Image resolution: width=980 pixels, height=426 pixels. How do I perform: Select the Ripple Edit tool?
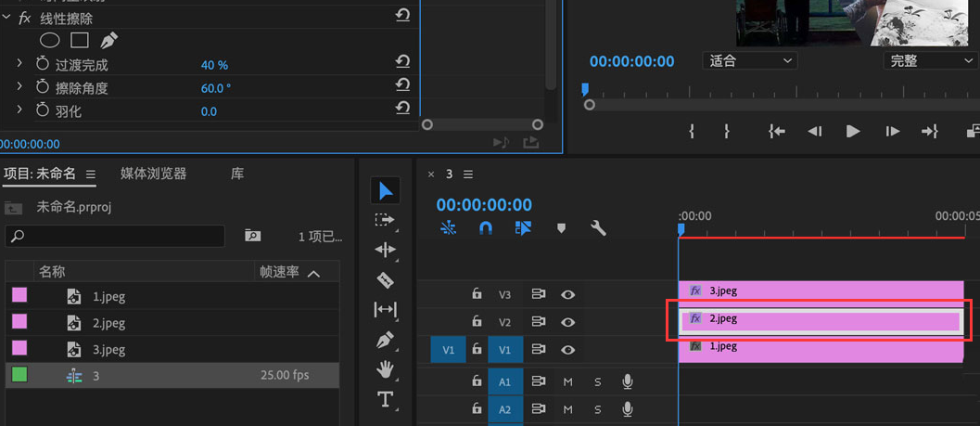(386, 250)
